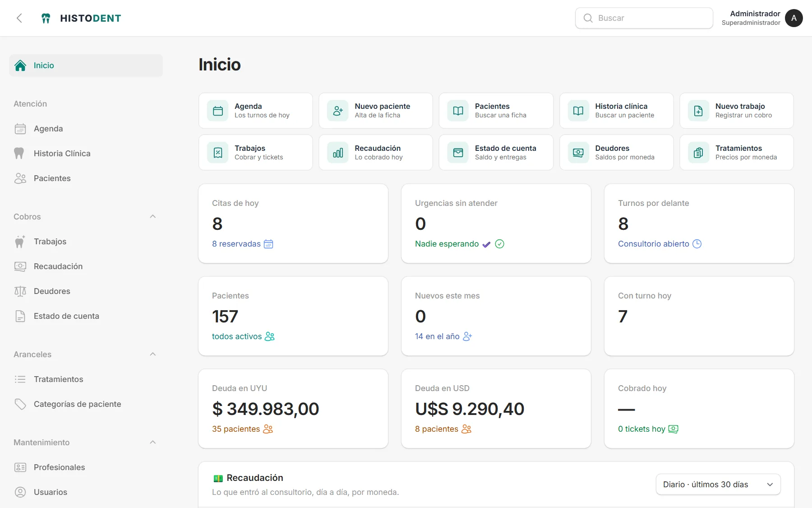Click the todos activos link

pos(243,336)
